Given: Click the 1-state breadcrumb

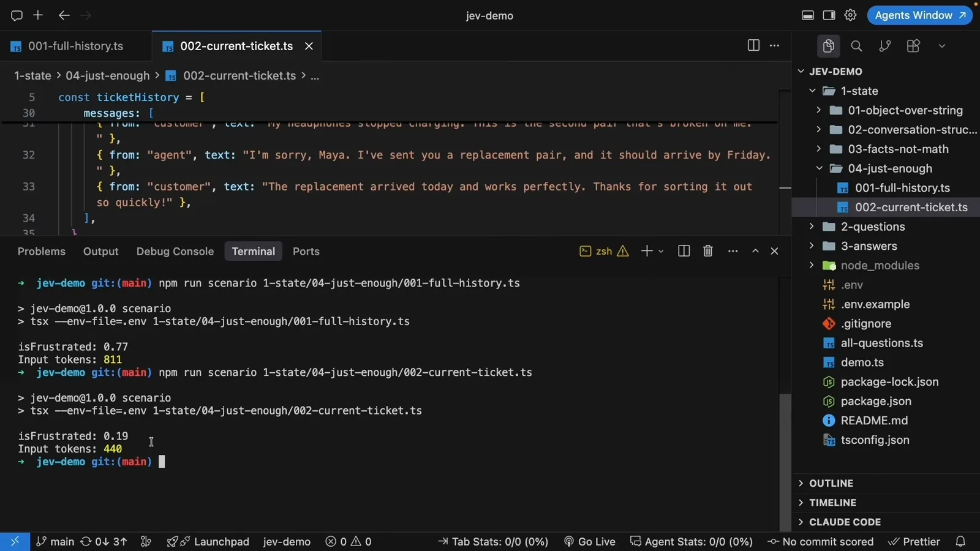Looking at the screenshot, I should pos(32,75).
